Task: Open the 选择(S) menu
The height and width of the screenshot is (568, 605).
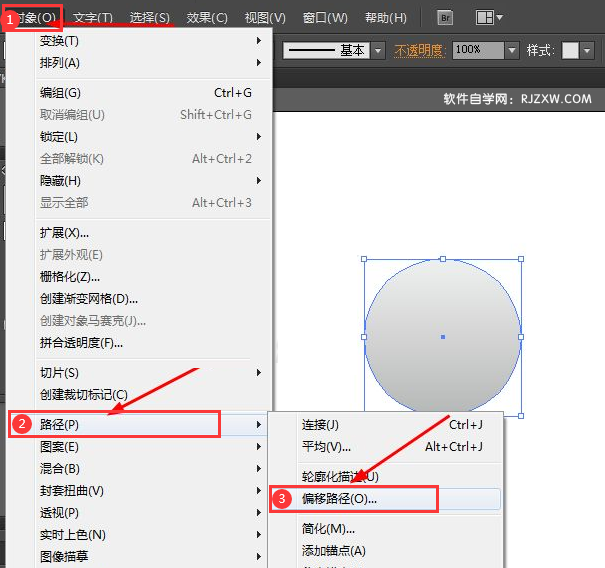Action: [x=150, y=17]
